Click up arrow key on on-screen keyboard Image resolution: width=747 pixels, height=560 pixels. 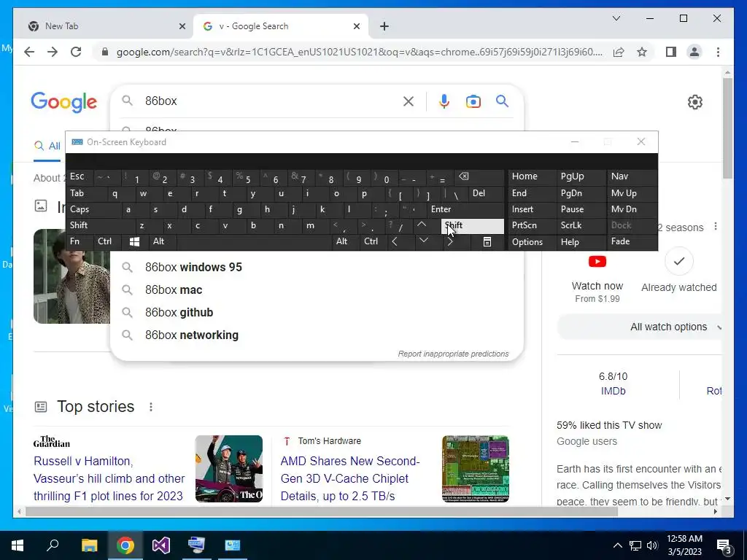tap(422, 225)
